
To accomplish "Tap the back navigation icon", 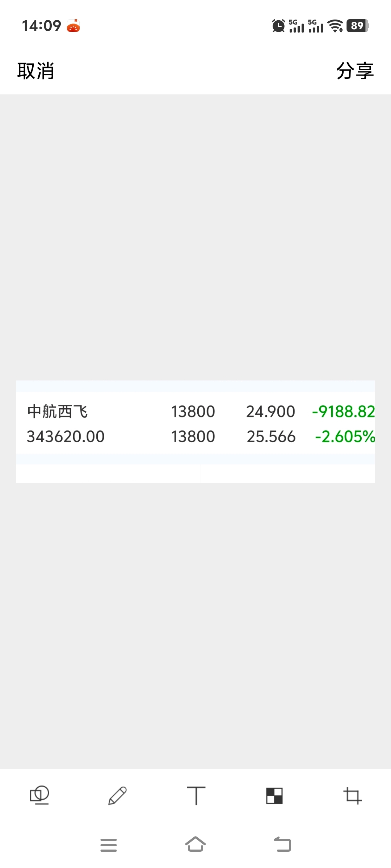I will click(x=282, y=844).
